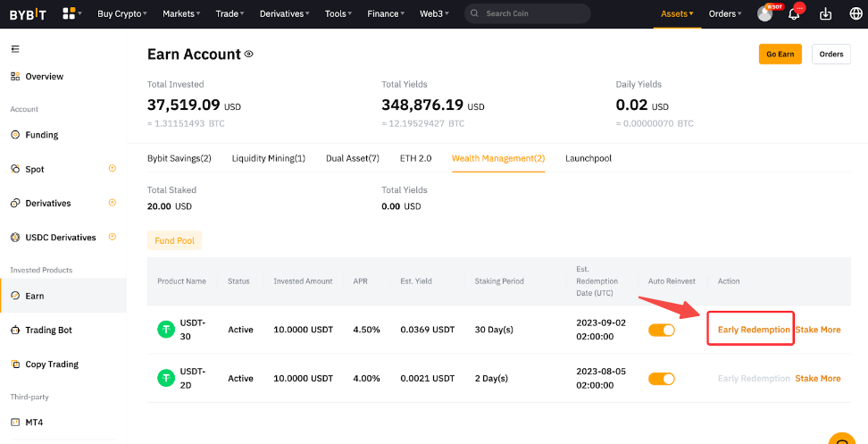Expand the Web3 menu
The height and width of the screenshot is (444, 868).
434,13
